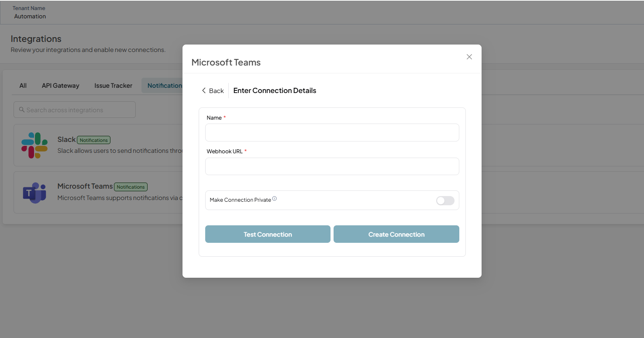Close the Microsoft Teams dialog

[x=469, y=57]
